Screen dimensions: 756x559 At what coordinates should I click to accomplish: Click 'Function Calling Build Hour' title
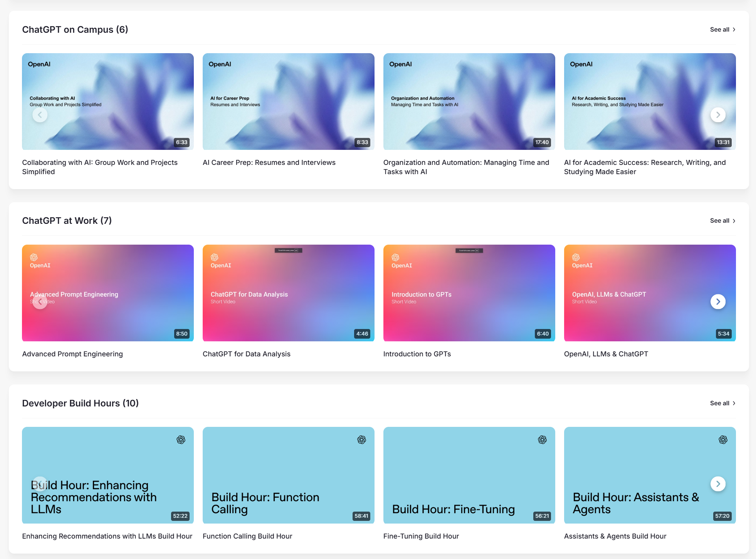[x=247, y=536]
